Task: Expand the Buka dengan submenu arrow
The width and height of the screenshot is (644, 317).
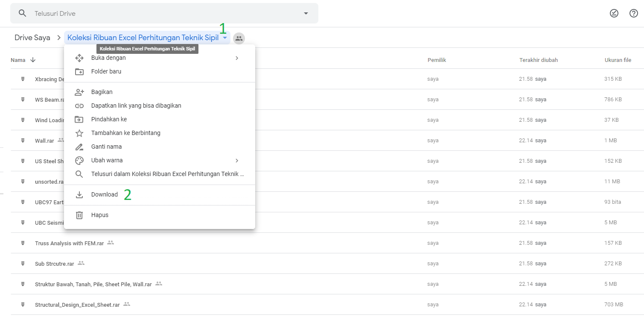Action: coord(237,58)
